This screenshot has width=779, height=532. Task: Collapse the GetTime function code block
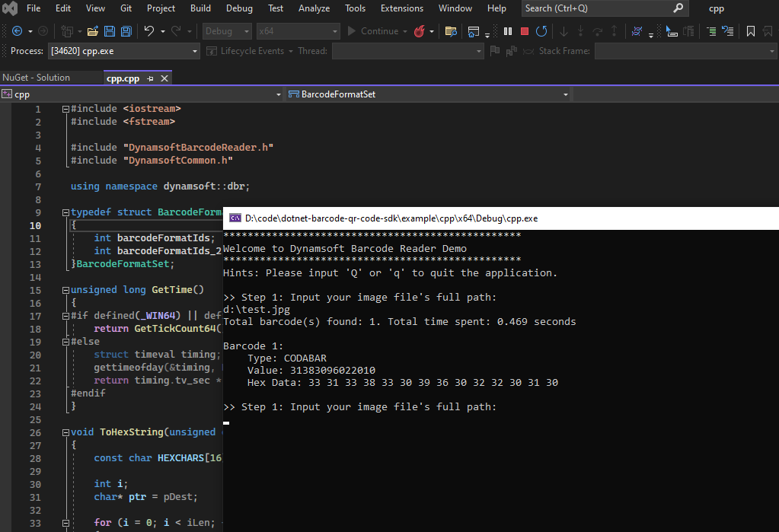(x=65, y=290)
